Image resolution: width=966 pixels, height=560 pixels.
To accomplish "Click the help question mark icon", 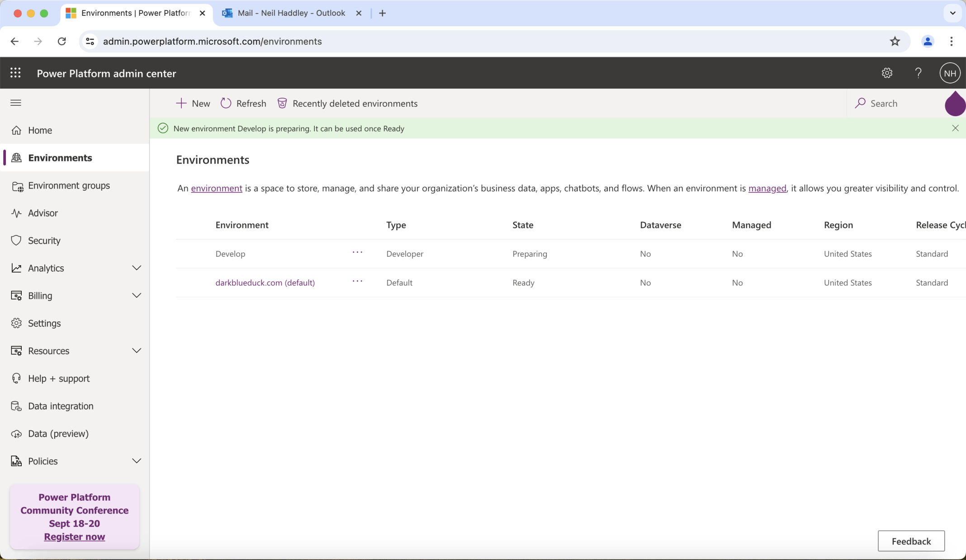I will click(918, 73).
